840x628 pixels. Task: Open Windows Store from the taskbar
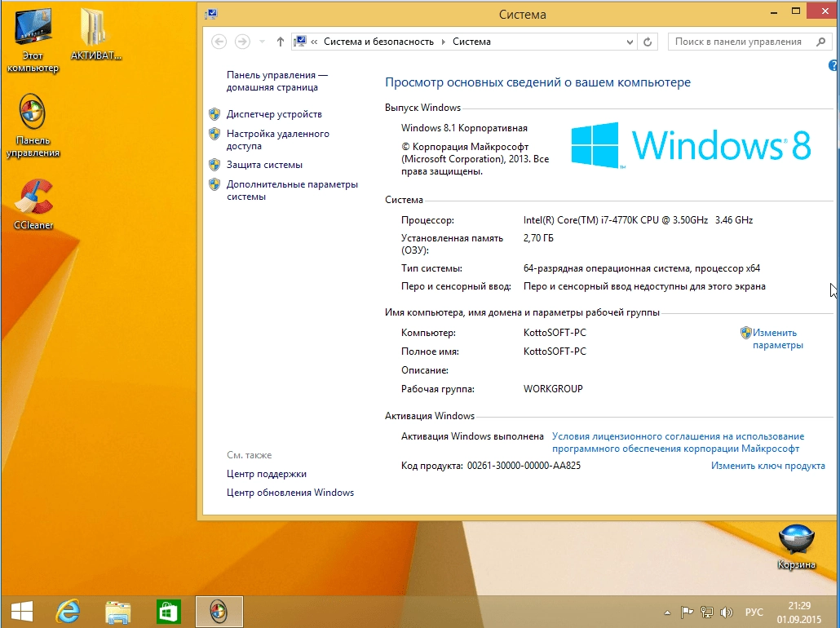[x=168, y=612]
